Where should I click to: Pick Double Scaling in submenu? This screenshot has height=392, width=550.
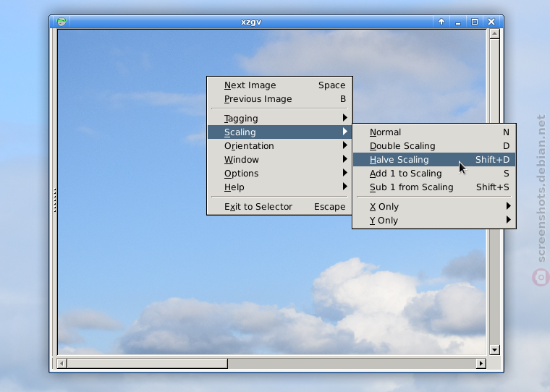pyautogui.click(x=434, y=145)
